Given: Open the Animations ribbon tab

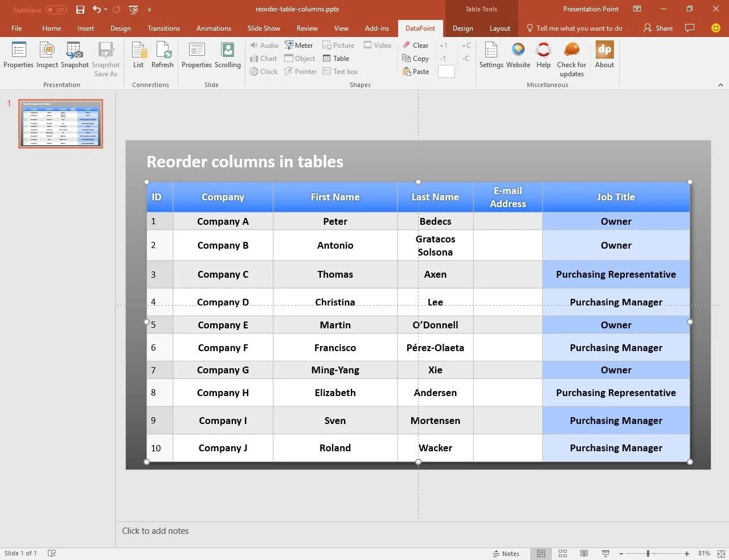Looking at the screenshot, I should coord(214,28).
